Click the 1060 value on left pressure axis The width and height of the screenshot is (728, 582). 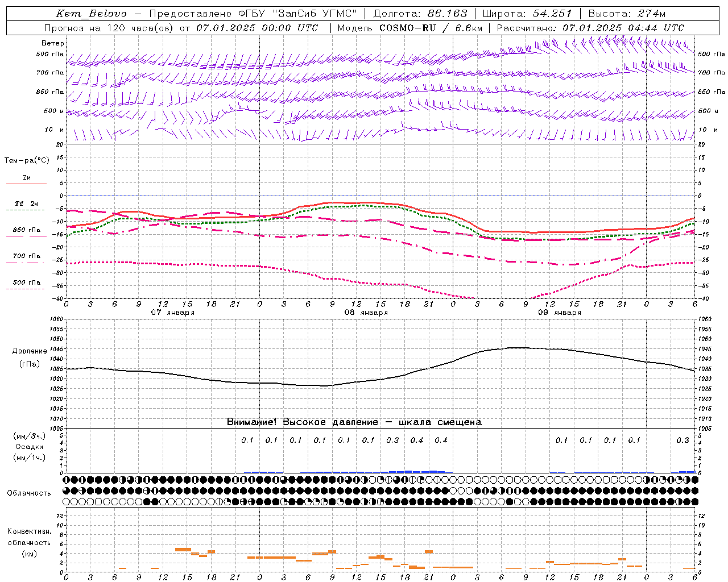tap(56, 319)
